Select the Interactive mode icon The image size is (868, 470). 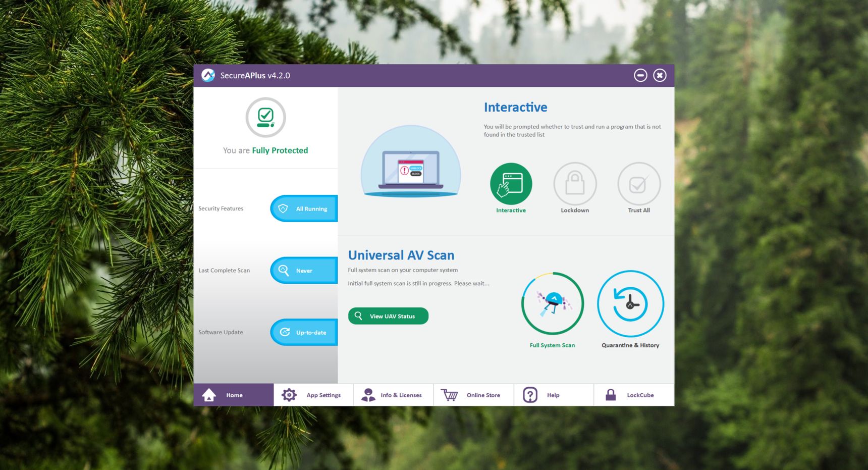pos(511,184)
